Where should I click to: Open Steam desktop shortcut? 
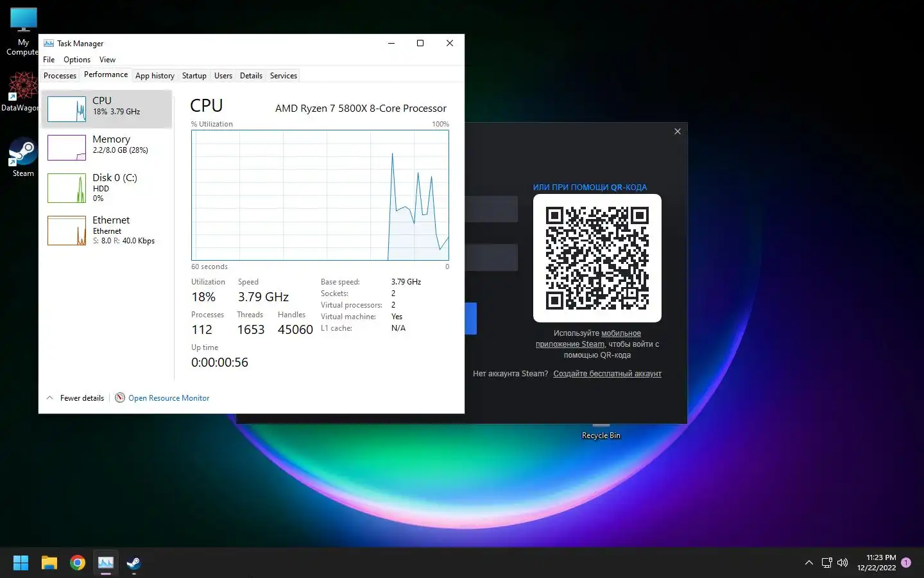[x=23, y=157]
